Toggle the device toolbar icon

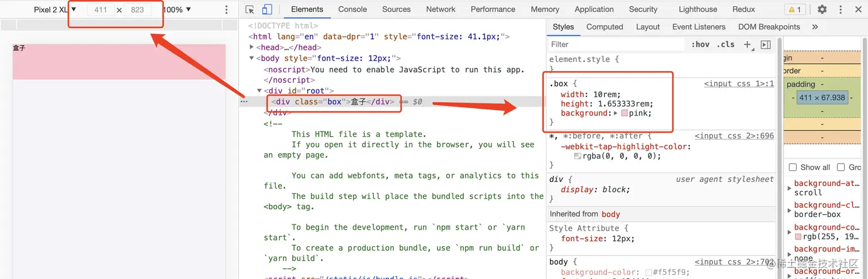[267, 10]
